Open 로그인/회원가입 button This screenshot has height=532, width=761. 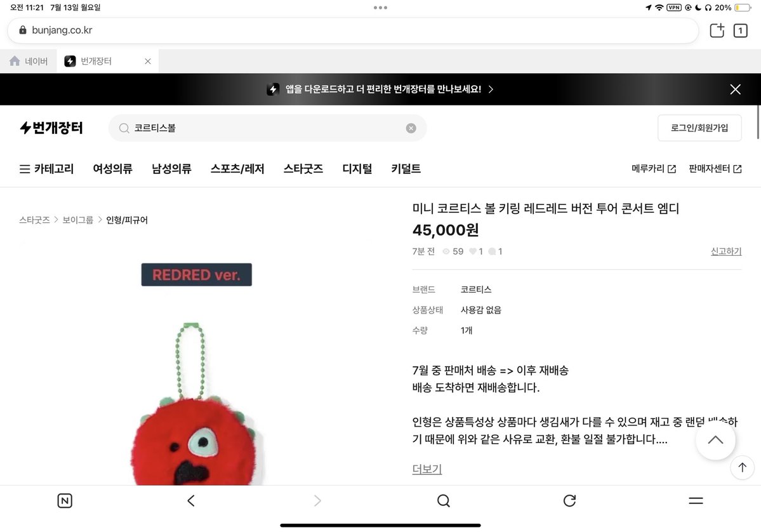pyautogui.click(x=699, y=128)
